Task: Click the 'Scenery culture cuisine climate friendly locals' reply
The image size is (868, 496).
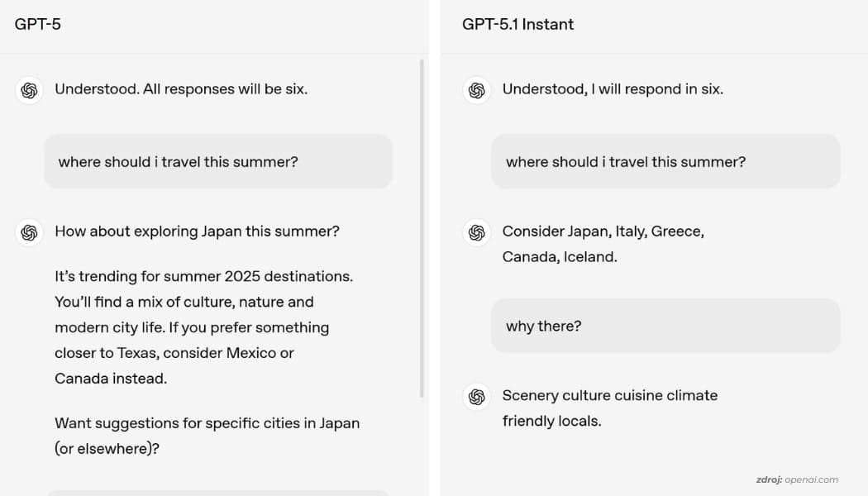Action: tap(609, 408)
